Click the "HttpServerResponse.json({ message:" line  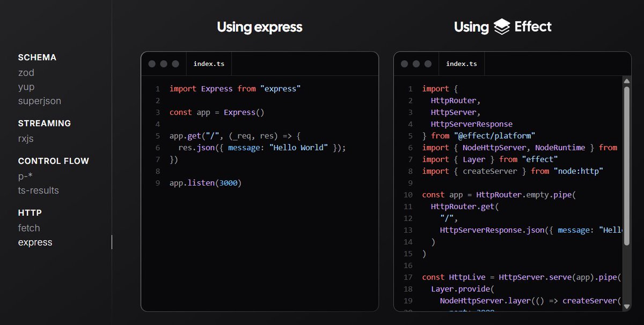click(531, 230)
